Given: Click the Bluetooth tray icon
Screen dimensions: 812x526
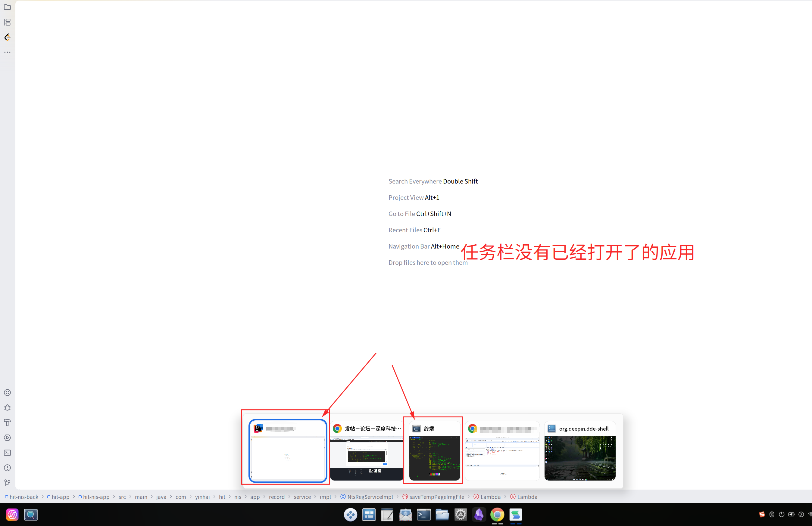Looking at the screenshot, I should 771,514.
